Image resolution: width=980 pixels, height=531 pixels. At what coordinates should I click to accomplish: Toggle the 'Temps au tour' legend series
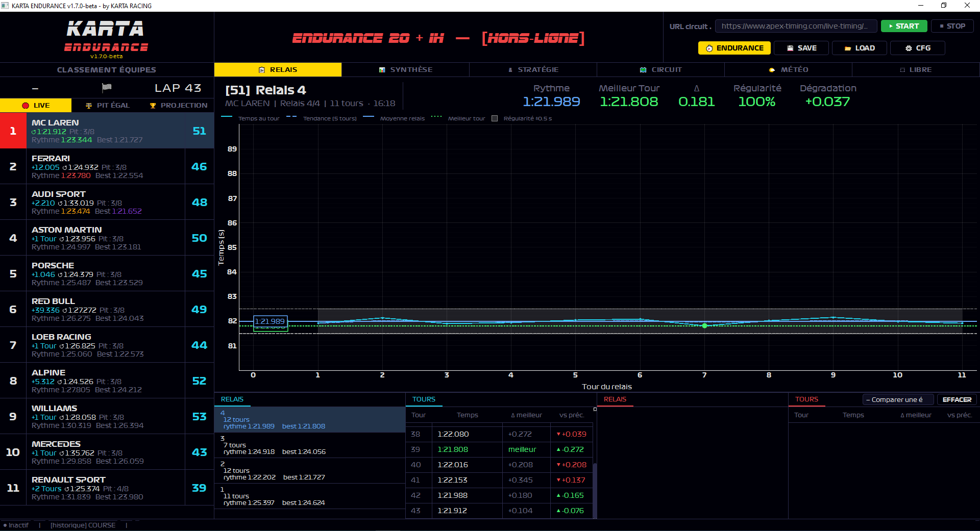(x=250, y=118)
